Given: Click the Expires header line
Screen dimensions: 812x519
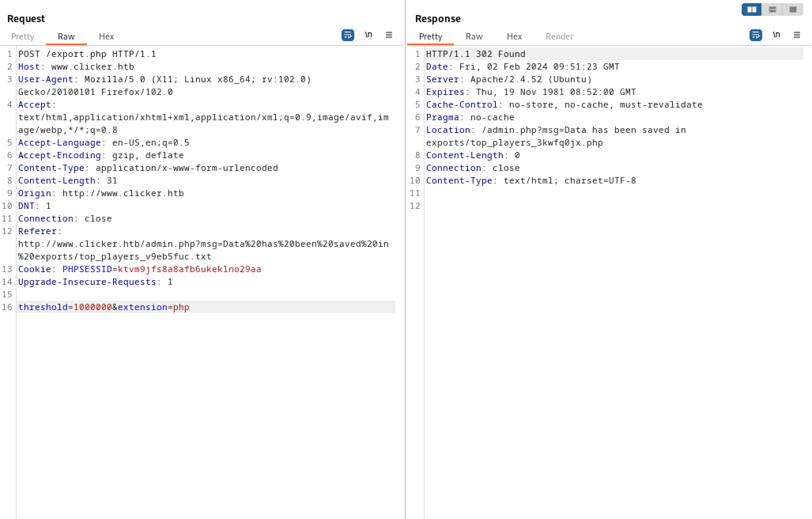Looking at the screenshot, I should [531, 92].
